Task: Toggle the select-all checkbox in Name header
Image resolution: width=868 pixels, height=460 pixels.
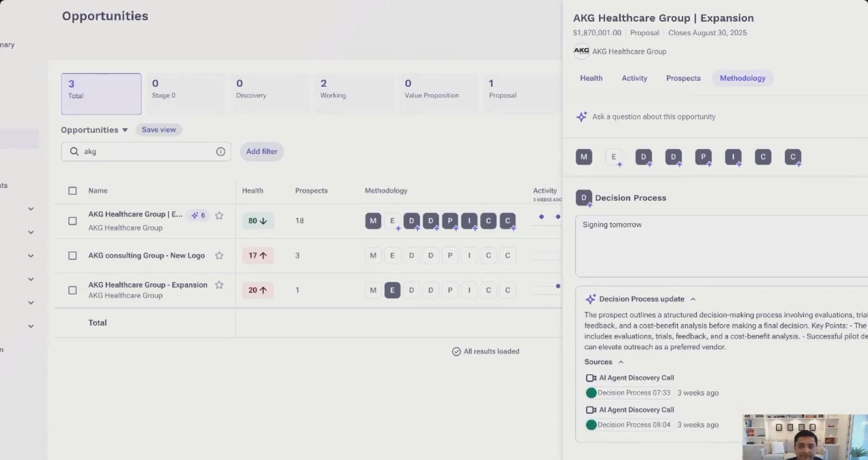Action: coord(72,190)
